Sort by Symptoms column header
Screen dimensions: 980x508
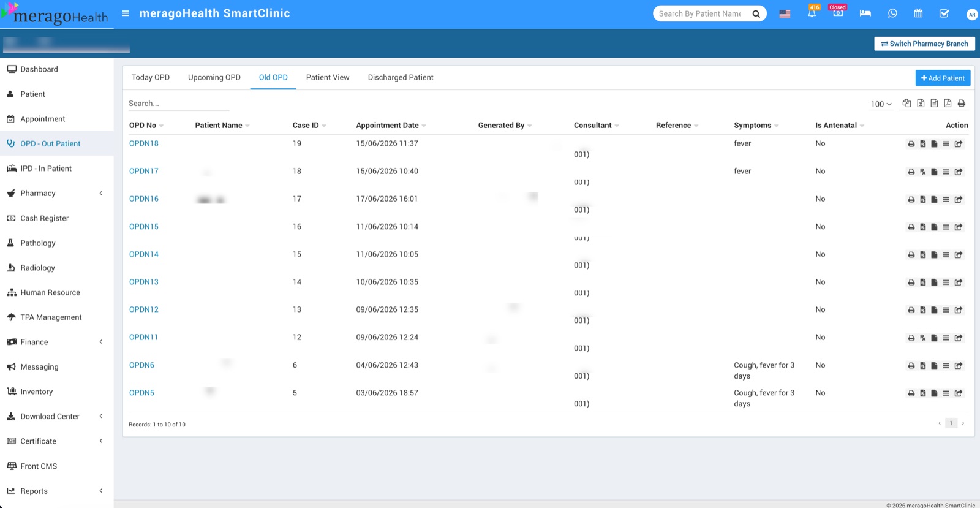[756, 125]
